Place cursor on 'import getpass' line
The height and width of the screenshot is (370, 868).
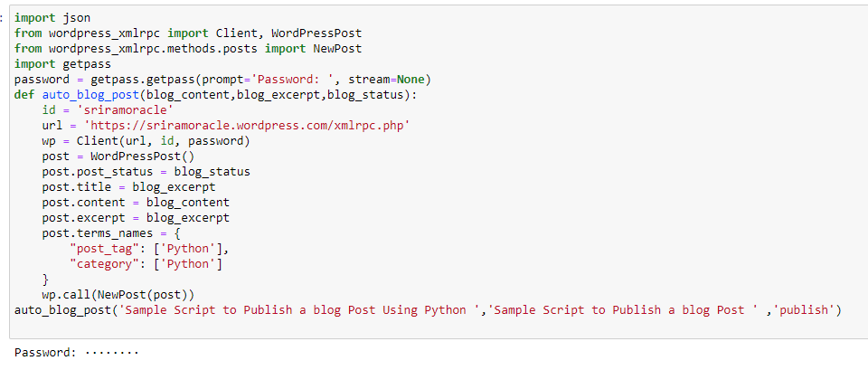click(x=61, y=64)
